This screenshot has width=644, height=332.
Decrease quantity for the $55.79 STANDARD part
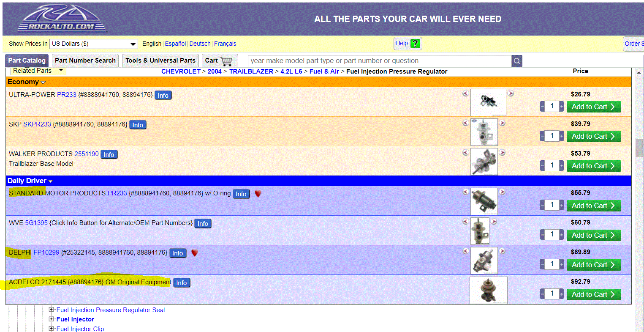[x=542, y=206]
